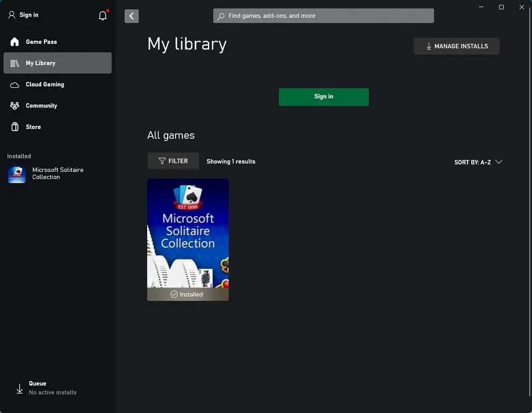Click the Showing 1 results label
This screenshot has height=413, width=532.
pyautogui.click(x=231, y=161)
